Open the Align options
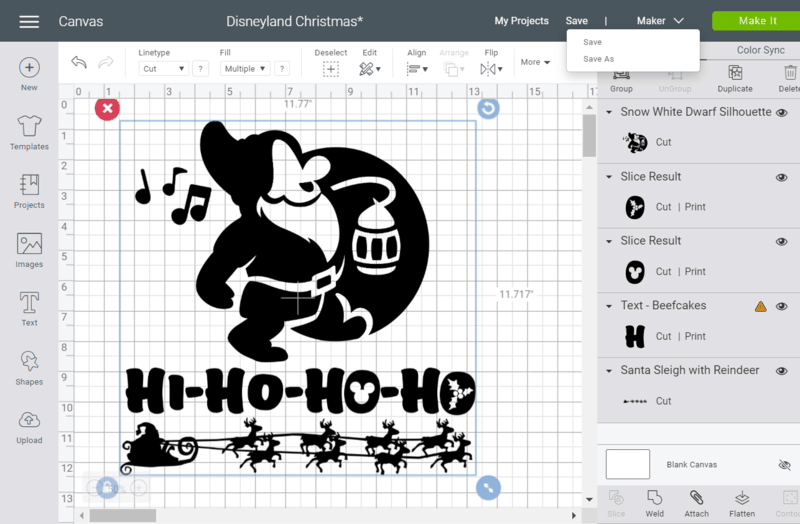Image resolution: width=800 pixels, height=524 pixels. [417, 69]
